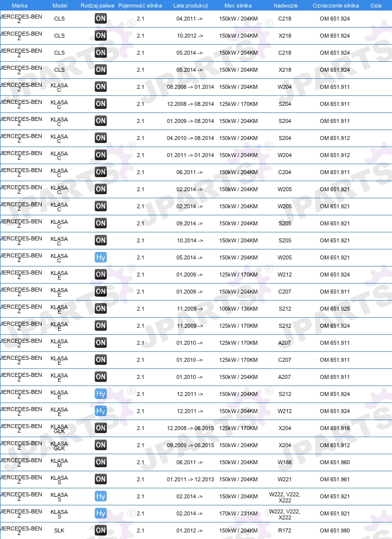Click the ON badge in the CLS X218 05.2014 row
The width and height of the screenshot is (392, 539).
(x=101, y=69)
